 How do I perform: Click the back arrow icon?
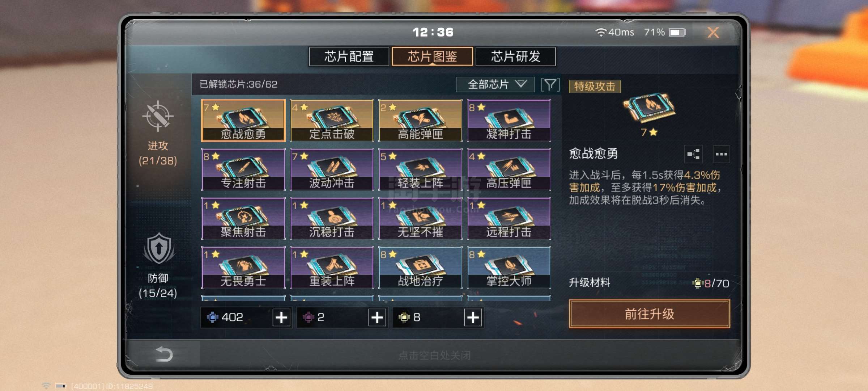pyautogui.click(x=164, y=354)
